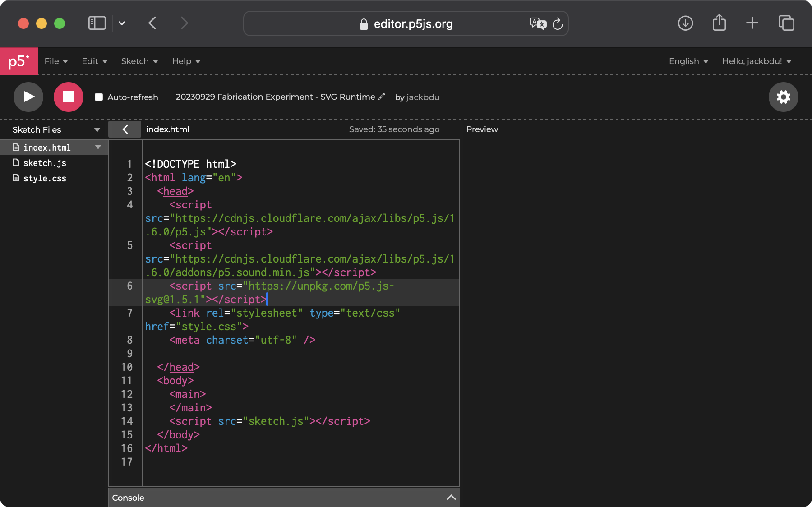
Task: Select sketch.js in the file list
Action: (45, 163)
